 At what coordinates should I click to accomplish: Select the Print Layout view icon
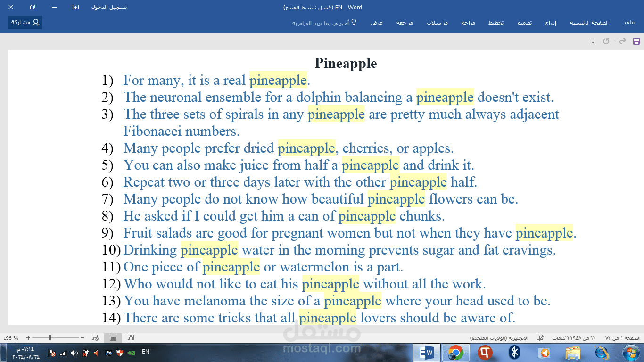click(x=113, y=338)
